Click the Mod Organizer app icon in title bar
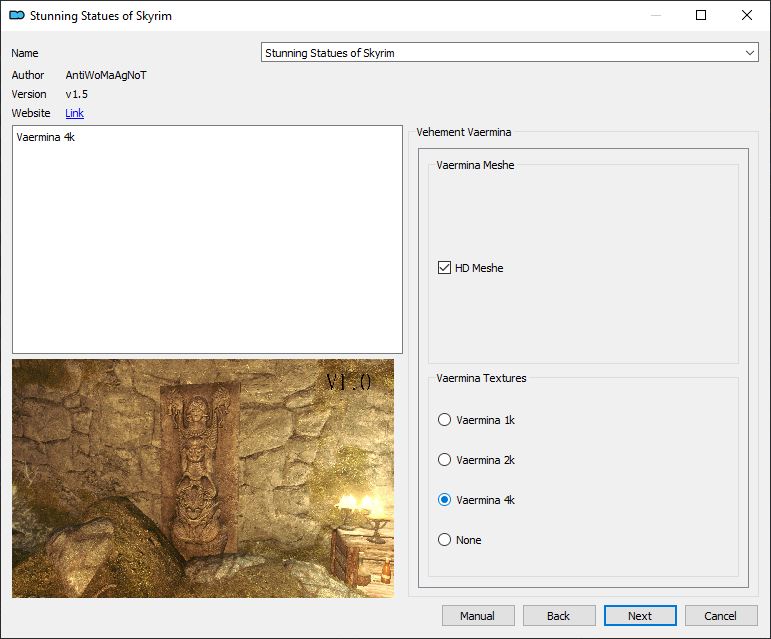This screenshot has height=639, width=771. 17,15
